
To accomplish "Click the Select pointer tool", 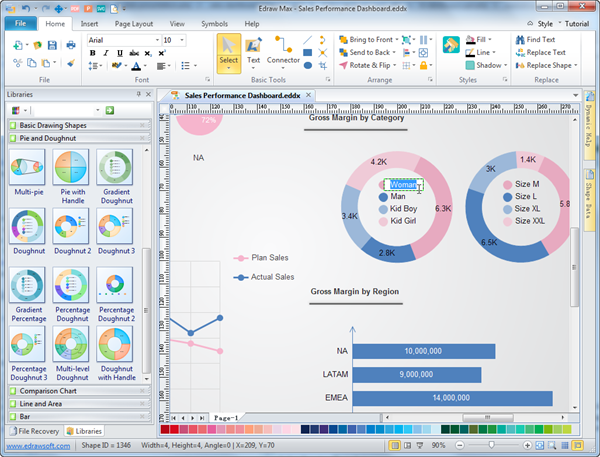I will point(228,50).
